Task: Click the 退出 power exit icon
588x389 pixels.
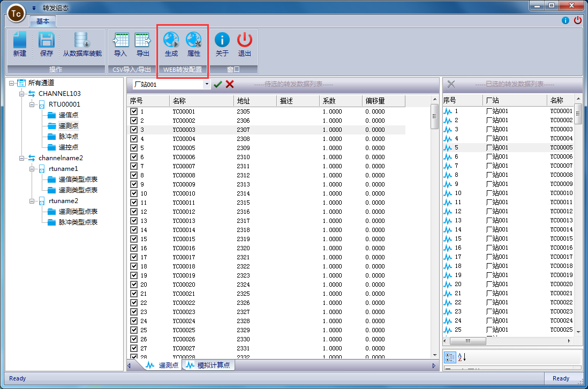Action: [245, 40]
